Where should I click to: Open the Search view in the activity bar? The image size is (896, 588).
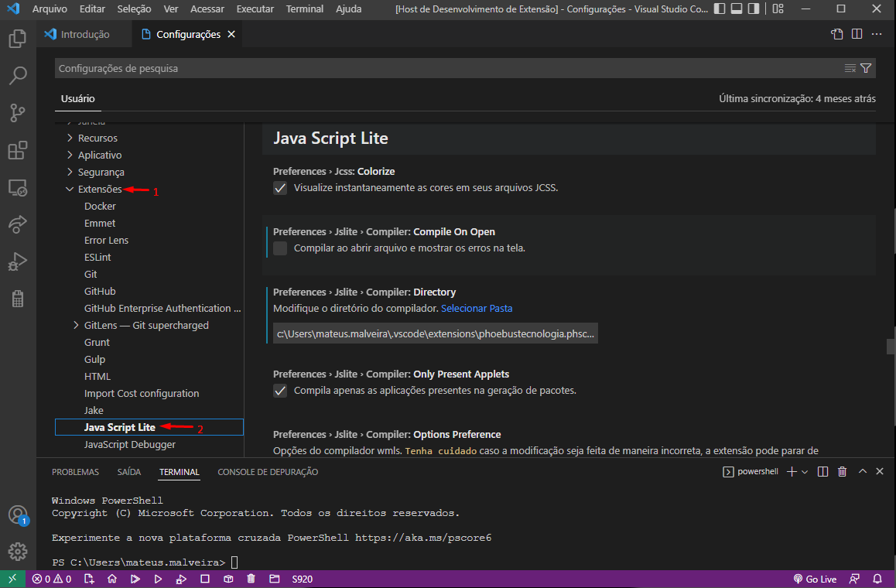[x=17, y=75]
